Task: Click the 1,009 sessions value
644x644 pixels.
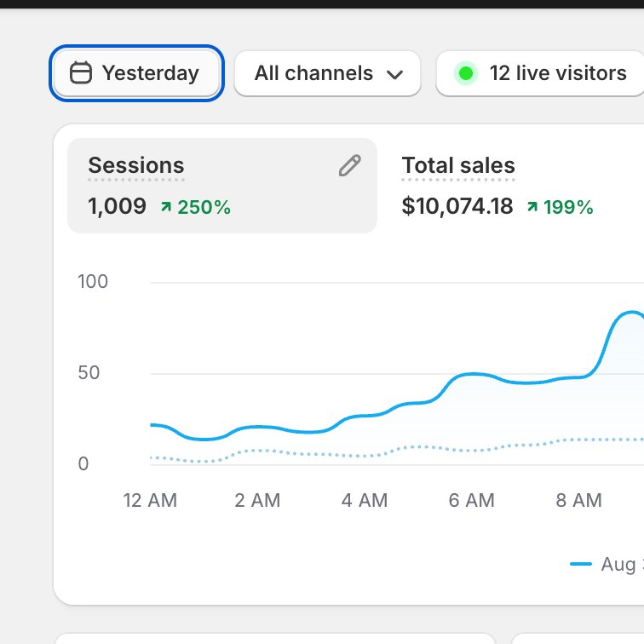Action: click(x=117, y=206)
